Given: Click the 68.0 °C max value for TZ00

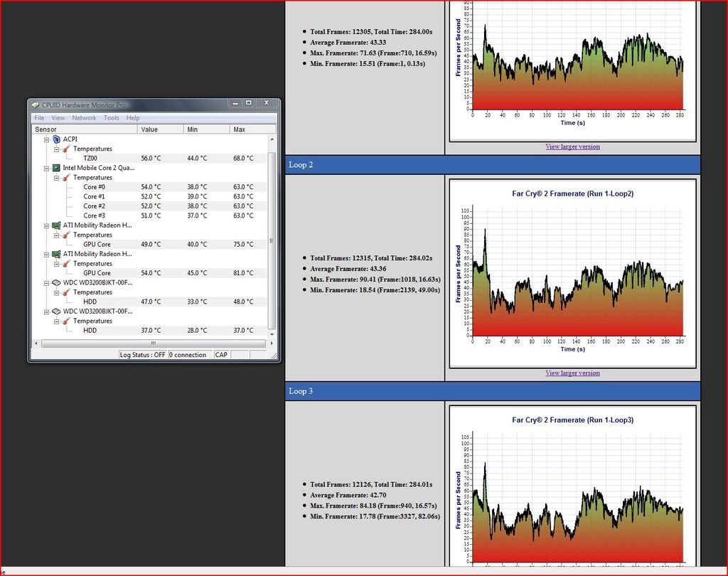Looking at the screenshot, I should [243, 159].
